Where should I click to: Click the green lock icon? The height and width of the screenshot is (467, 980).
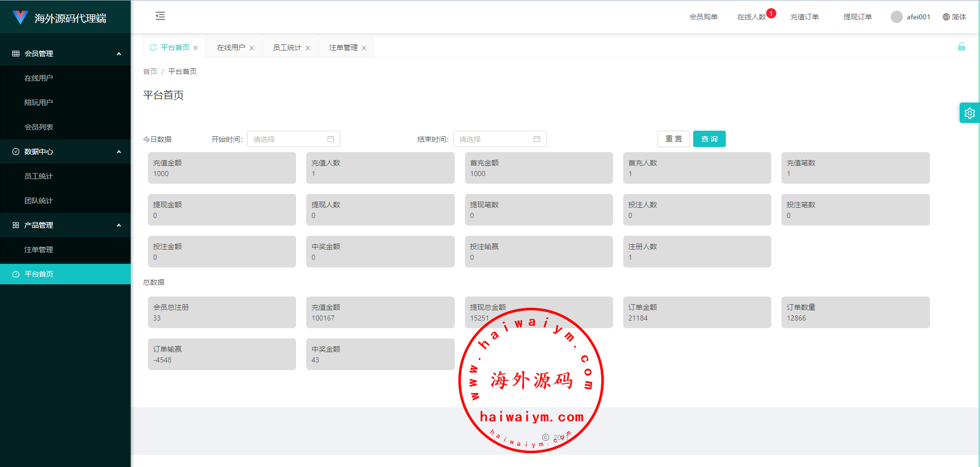pyautogui.click(x=961, y=47)
